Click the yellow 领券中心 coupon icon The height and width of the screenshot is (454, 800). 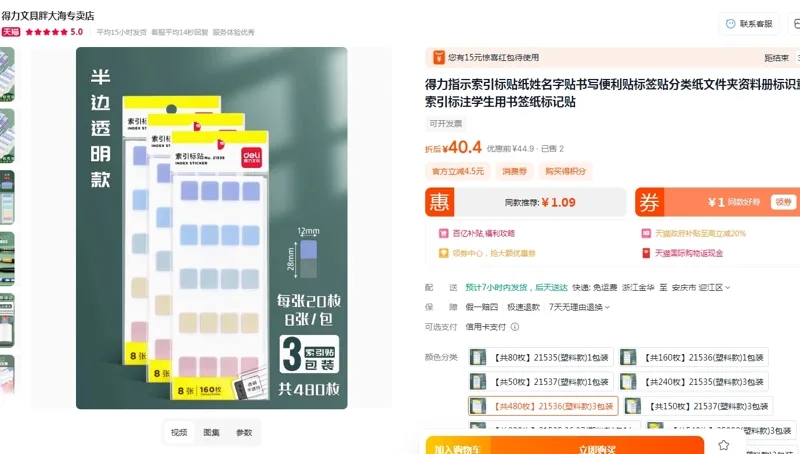(443, 253)
